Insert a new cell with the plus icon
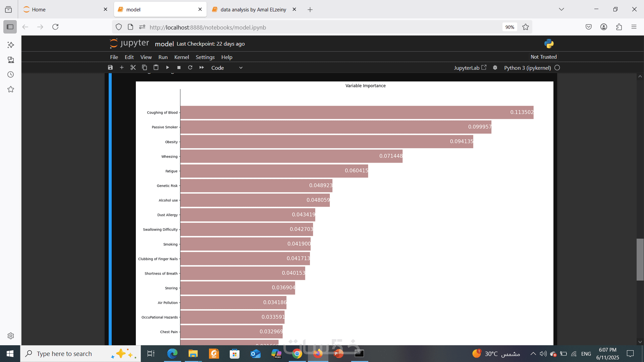Screen dimensions: 644x362 [x=122, y=68]
